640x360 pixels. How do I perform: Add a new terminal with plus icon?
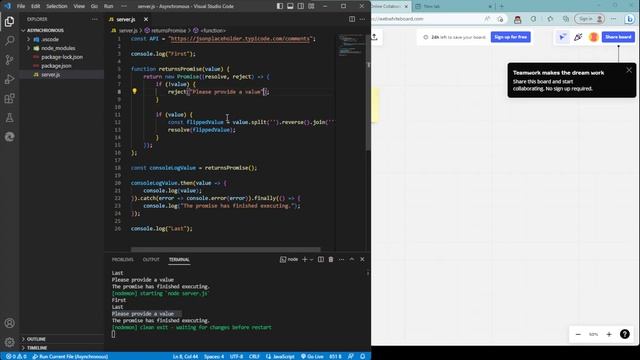pyautogui.click(x=304, y=260)
